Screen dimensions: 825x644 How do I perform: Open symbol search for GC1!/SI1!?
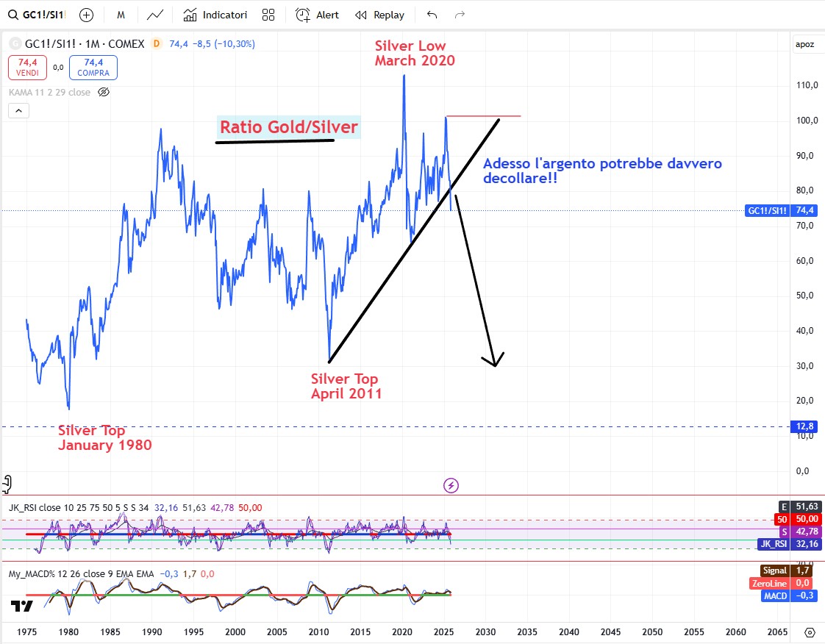tap(41, 15)
